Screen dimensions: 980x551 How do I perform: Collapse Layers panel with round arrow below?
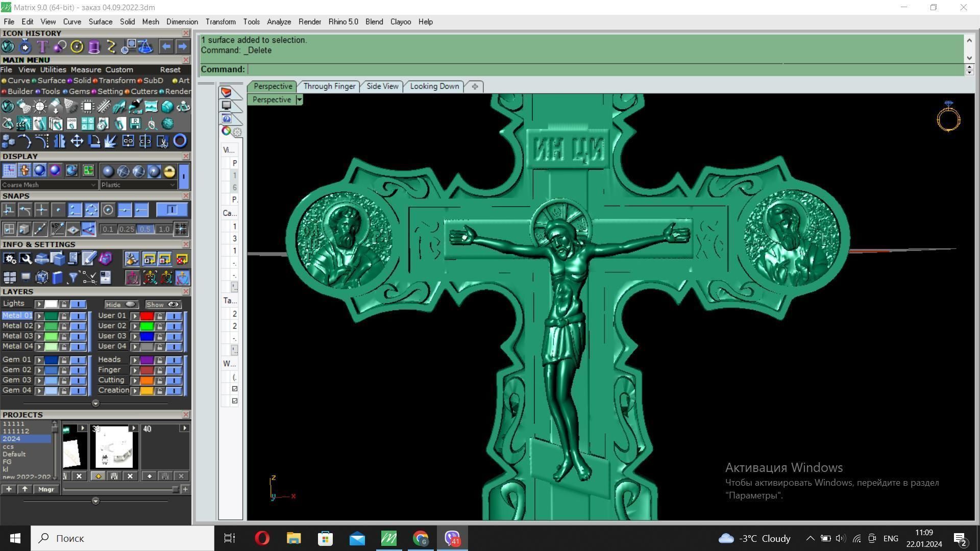[x=95, y=404]
